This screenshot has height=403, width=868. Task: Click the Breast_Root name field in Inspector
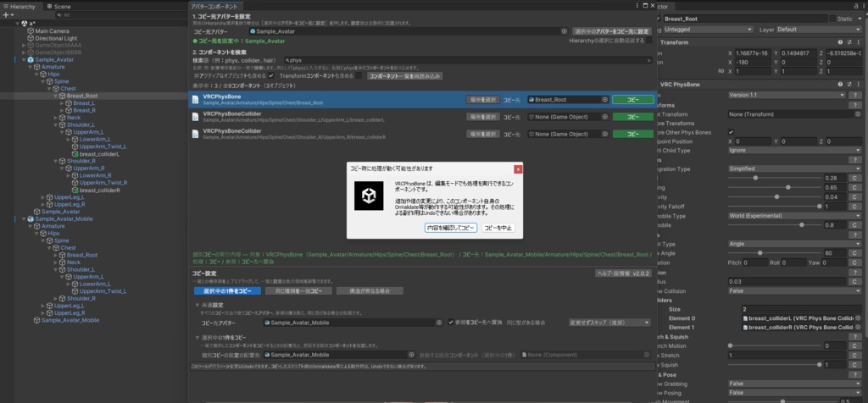pyautogui.click(x=744, y=19)
